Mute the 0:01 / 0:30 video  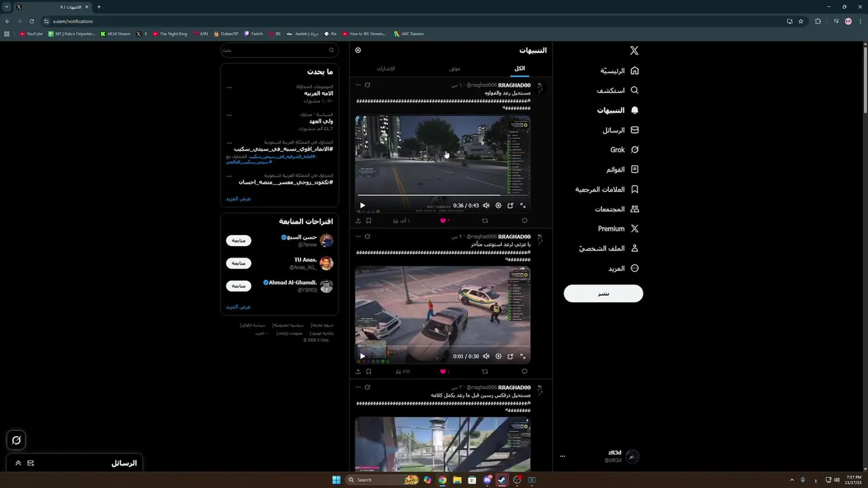pyautogui.click(x=486, y=356)
